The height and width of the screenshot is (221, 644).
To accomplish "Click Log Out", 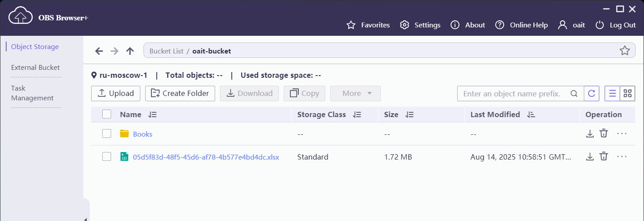I will click(615, 25).
